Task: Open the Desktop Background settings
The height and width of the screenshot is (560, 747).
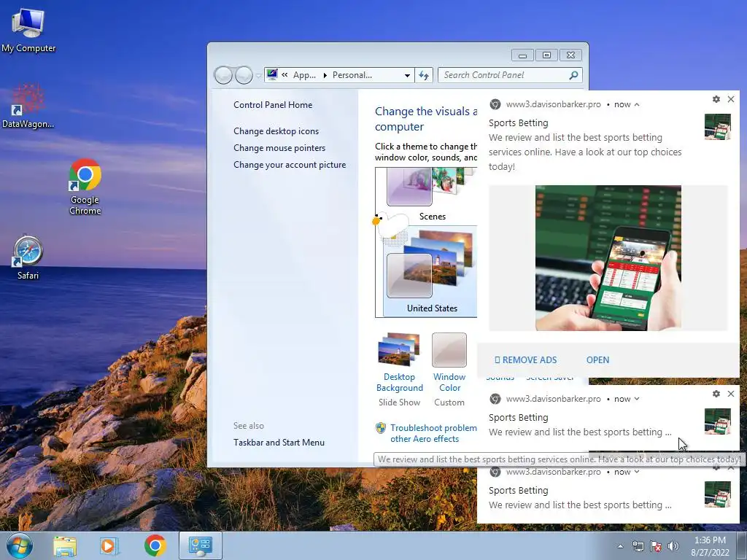Action: pyautogui.click(x=399, y=363)
